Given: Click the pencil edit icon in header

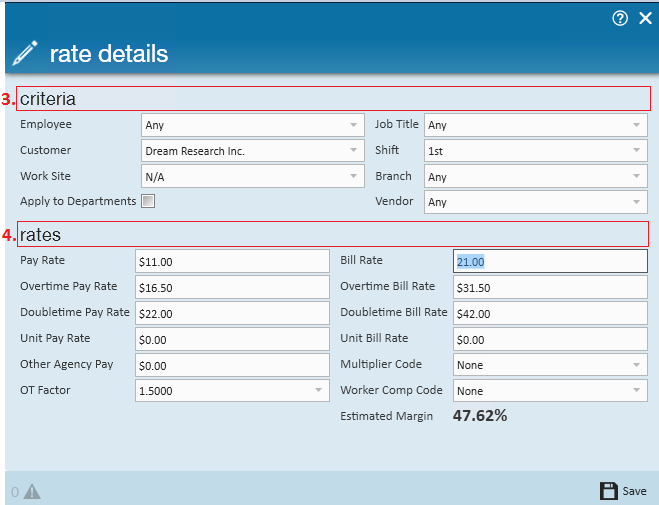Looking at the screenshot, I should [x=25, y=53].
